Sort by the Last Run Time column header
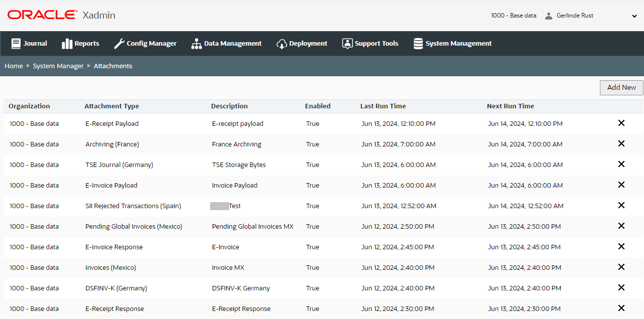Screen dimensions: 644x319 (383, 106)
